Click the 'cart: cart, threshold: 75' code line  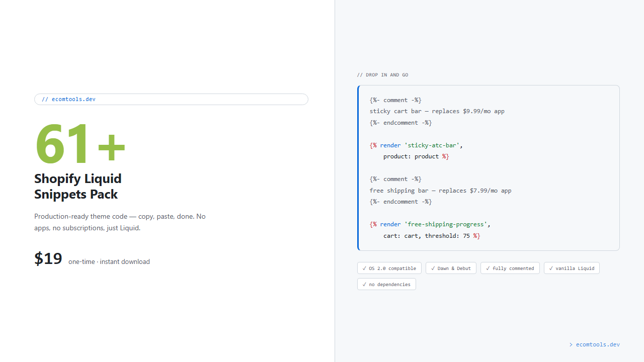[432, 235]
